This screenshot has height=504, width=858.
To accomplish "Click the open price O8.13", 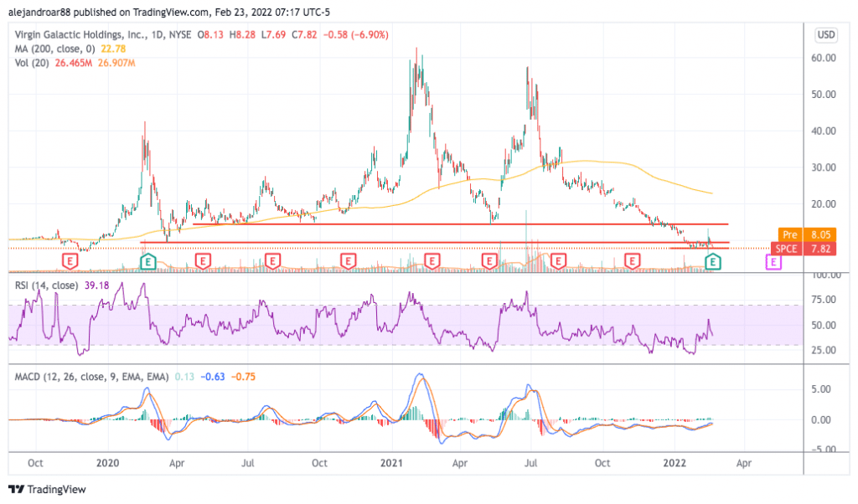I will coord(210,34).
